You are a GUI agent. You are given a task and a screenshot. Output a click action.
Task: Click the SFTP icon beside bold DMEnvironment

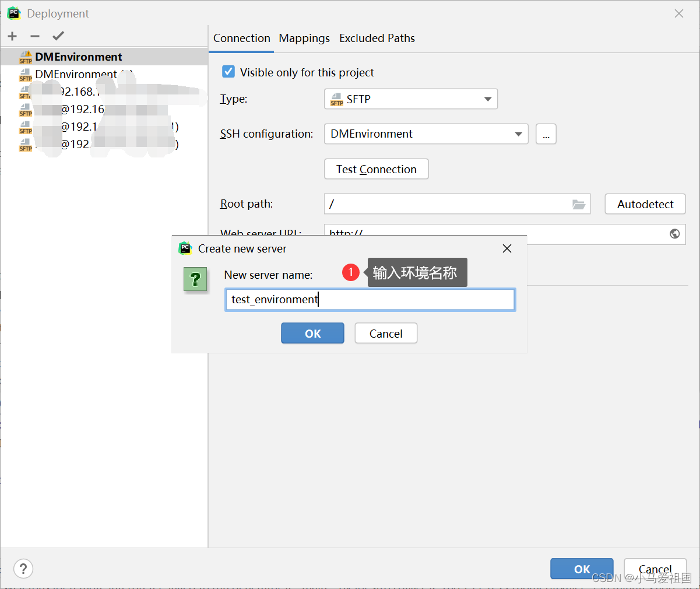[x=26, y=57]
